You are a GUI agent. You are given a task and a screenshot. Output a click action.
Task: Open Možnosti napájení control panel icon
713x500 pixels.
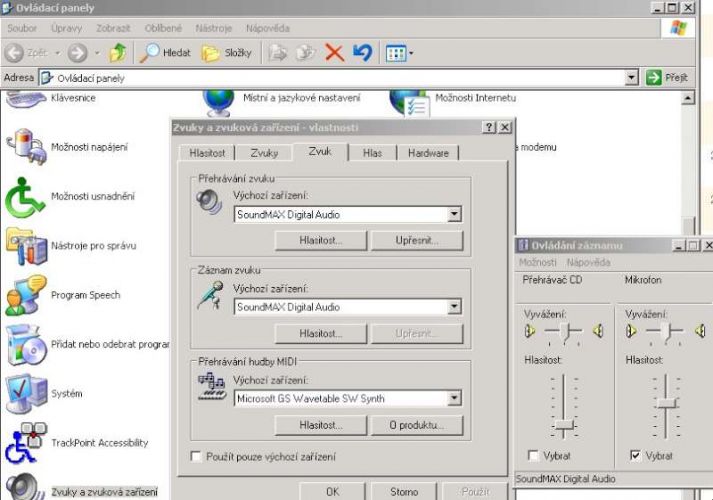(x=27, y=146)
